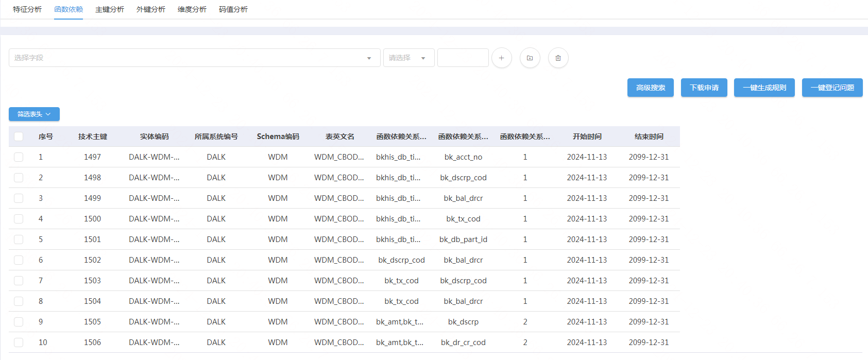Click the bk_dscrp cell in row 9
Image resolution: width=868 pixels, height=360 pixels.
coord(464,322)
